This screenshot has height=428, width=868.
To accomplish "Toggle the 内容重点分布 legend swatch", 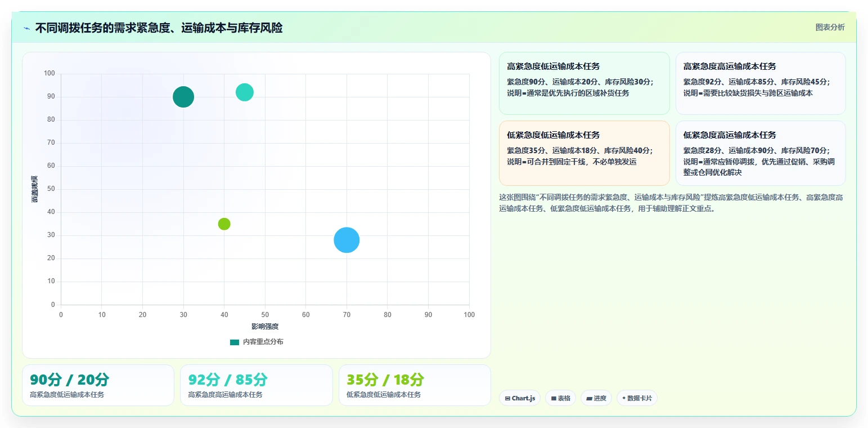I will tap(235, 342).
